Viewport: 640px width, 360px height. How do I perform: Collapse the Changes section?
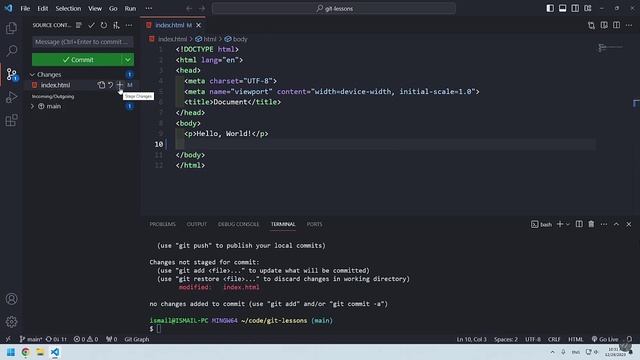(x=32, y=74)
